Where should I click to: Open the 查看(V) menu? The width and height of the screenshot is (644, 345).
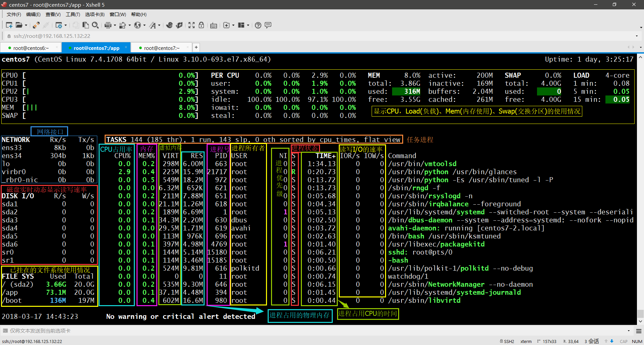pyautogui.click(x=53, y=14)
